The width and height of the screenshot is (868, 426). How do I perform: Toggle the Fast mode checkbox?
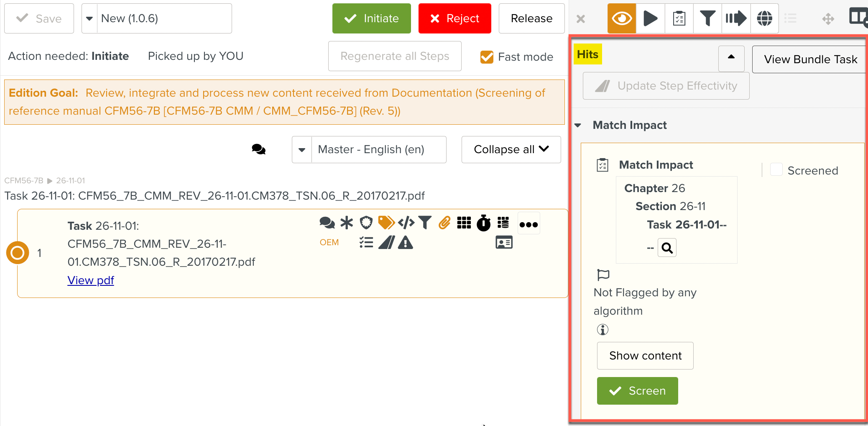tap(487, 57)
